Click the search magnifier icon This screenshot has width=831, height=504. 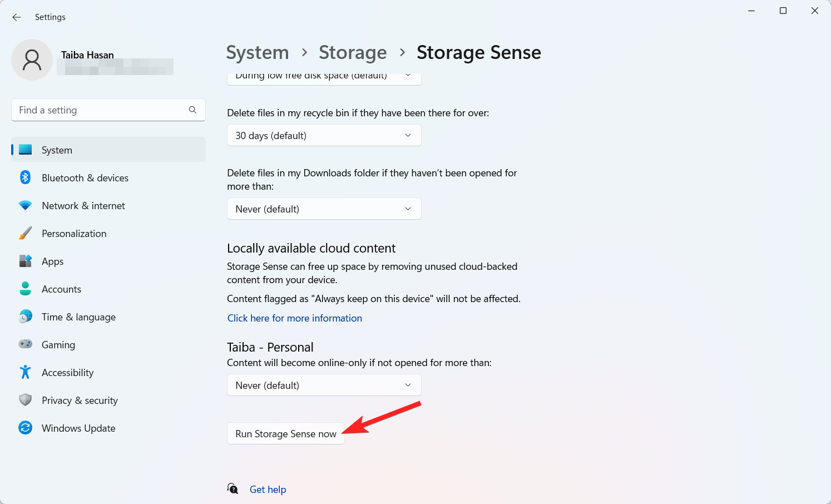tap(192, 110)
